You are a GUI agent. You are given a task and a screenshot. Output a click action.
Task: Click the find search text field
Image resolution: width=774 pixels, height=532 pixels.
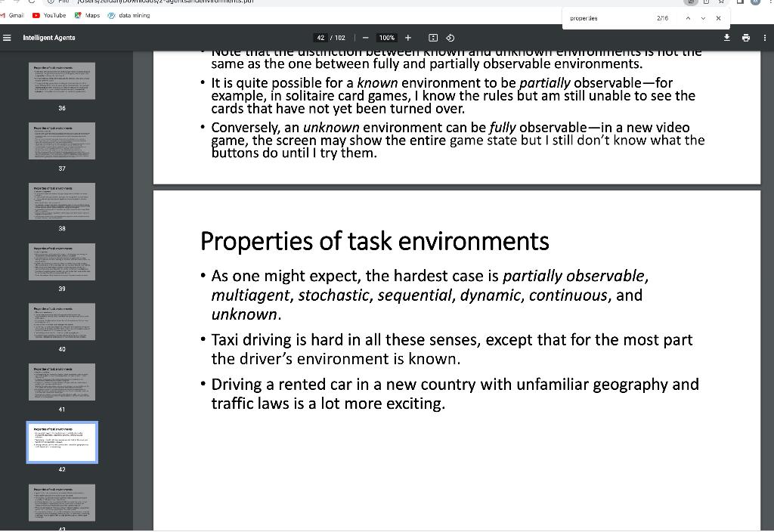point(610,18)
